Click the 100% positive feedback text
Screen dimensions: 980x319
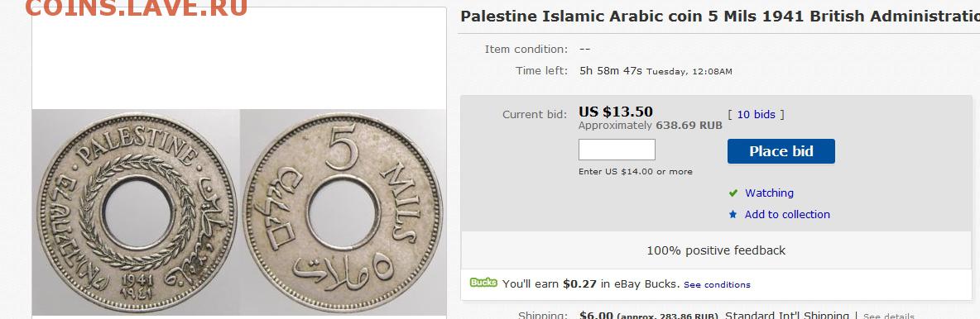pos(716,250)
